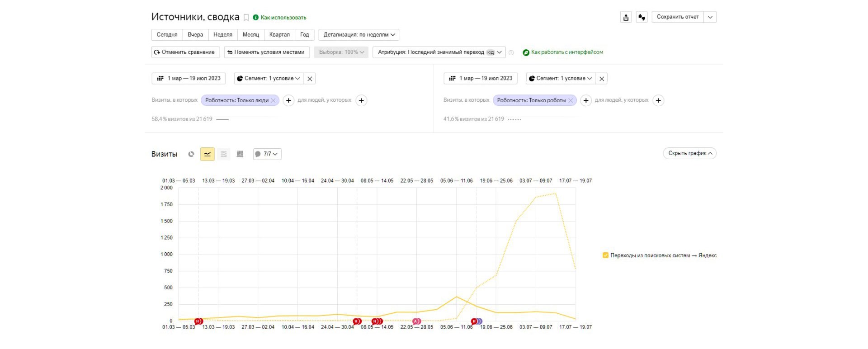Screen dimensions: 868x349
Task: Select the "Месяц" period tab
Action: [250, 35]
